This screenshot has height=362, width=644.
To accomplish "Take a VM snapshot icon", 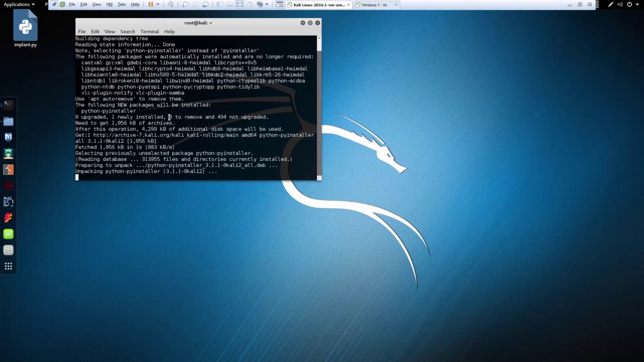I will tap(185, 5).
